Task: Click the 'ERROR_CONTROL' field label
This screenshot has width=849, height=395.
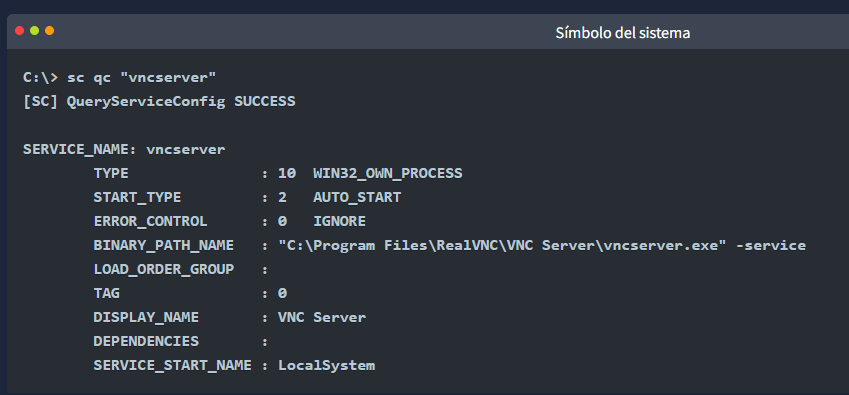Action: 151,222
